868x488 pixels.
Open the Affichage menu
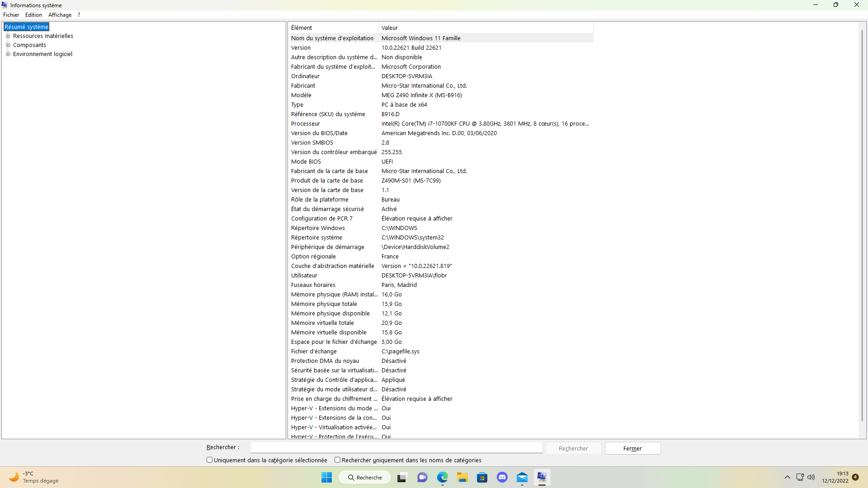[60, 15]
